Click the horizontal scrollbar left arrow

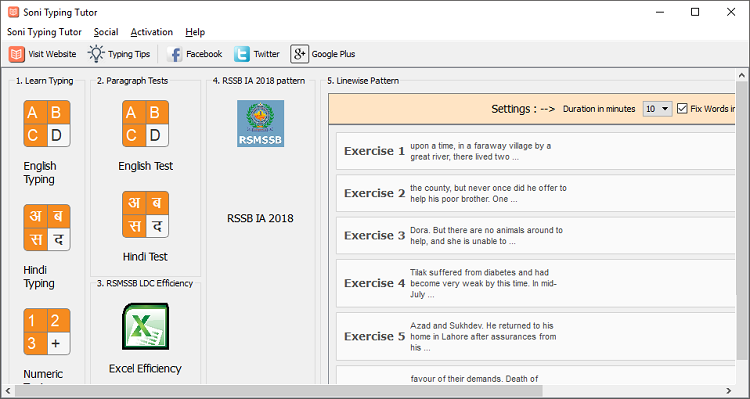[x=8, y=390]
